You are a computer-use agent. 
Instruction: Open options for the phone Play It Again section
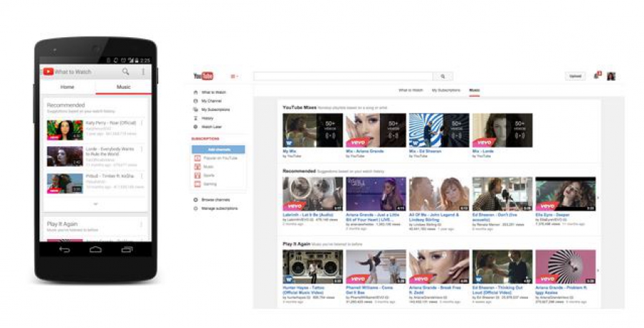[142, 224]
